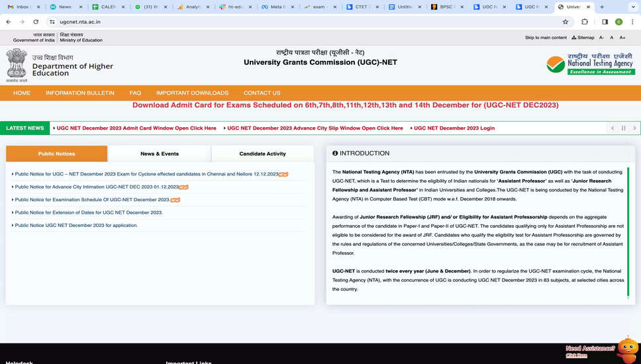Open Admit Card Window link in news ticker

tap(136, 128)
